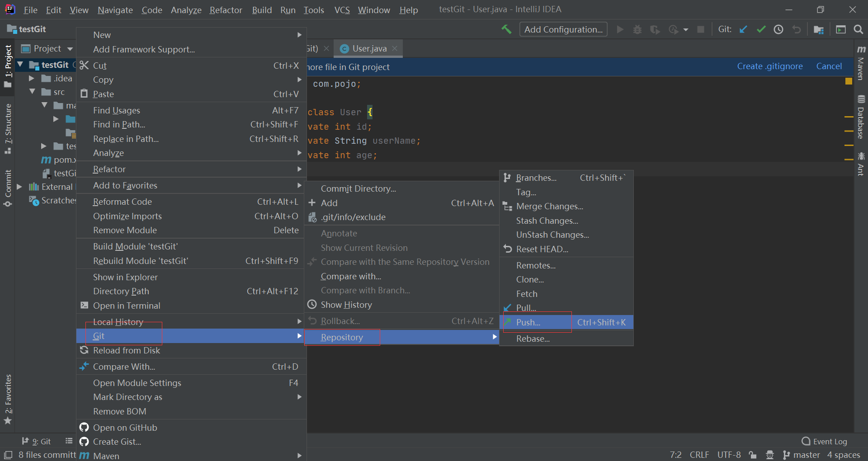The image size is (868, 461).
Task: Click the Event Log status button
Action: coord(824,441)
